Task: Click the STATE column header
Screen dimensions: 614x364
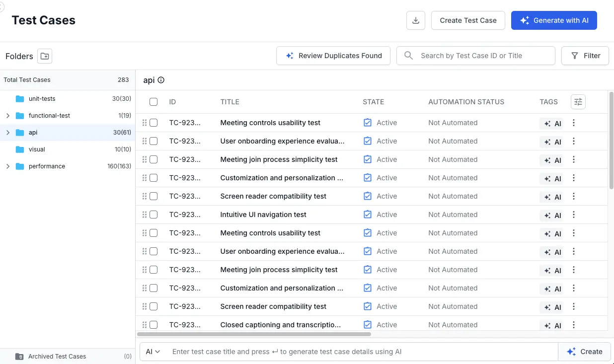Action: [374, 102]
